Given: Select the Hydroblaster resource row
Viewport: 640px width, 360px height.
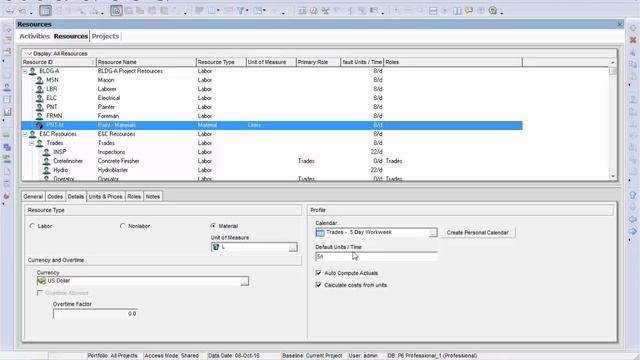Looking at the screenshot, I should 272,170.
